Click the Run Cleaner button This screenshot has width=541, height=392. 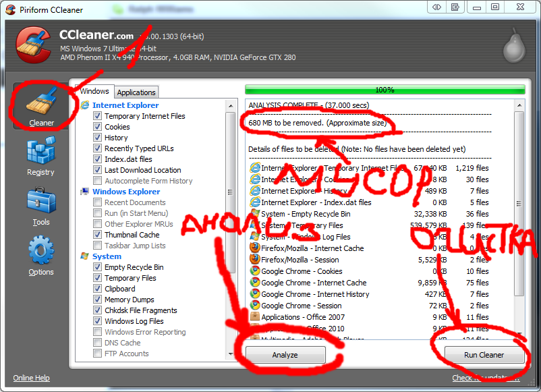coord(484,355)
